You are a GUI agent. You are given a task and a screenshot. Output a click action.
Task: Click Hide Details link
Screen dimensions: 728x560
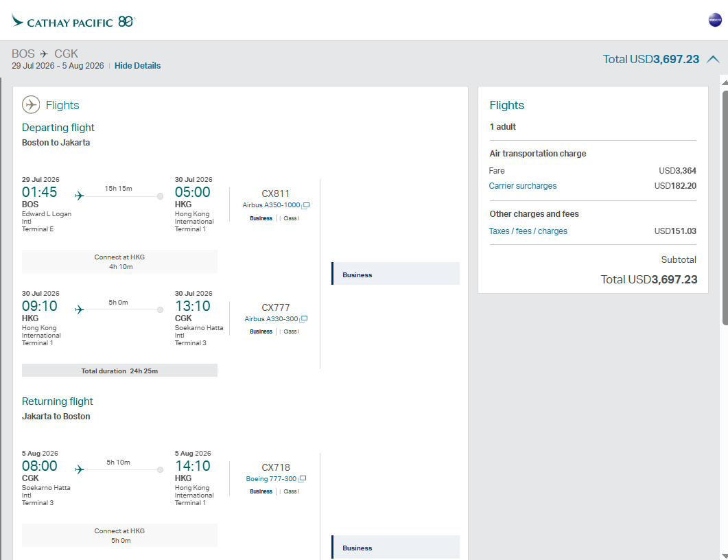pyautogui.click(x=137, y=65)
